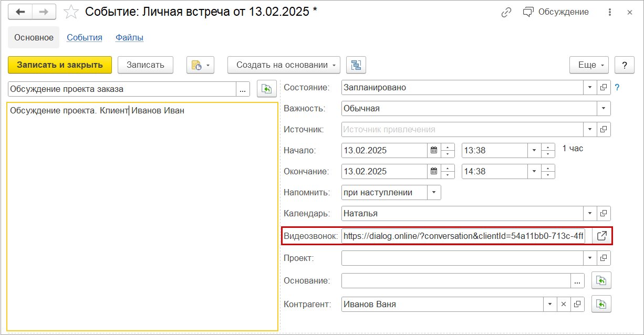Viewport: 644px width, 335px height.
Task: Click the green insert icon next to Основание
Action: (x=601, y=280)
